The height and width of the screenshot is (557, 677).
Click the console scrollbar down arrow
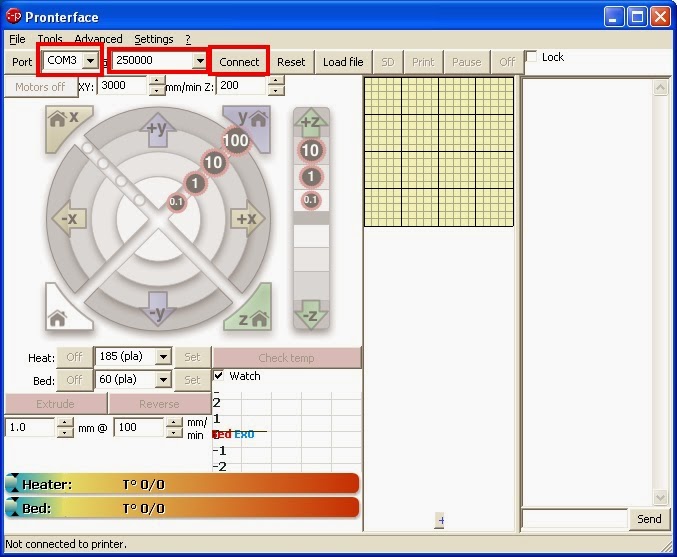(x=660, y=497)
